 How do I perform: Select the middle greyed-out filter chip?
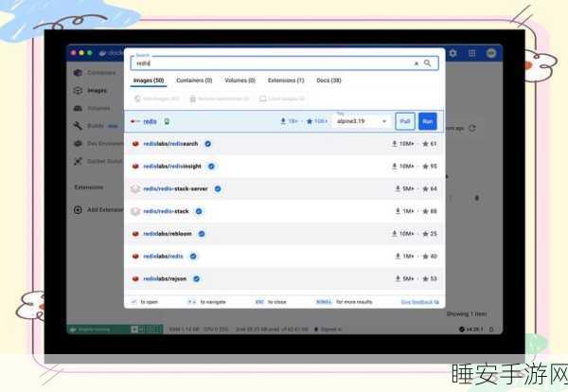pyautogui.click(x=220, y=98)
